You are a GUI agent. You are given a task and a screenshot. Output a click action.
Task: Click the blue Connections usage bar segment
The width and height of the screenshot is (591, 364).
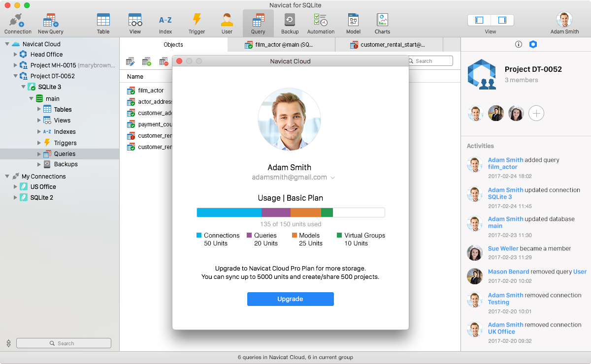[x=229, y=212]
